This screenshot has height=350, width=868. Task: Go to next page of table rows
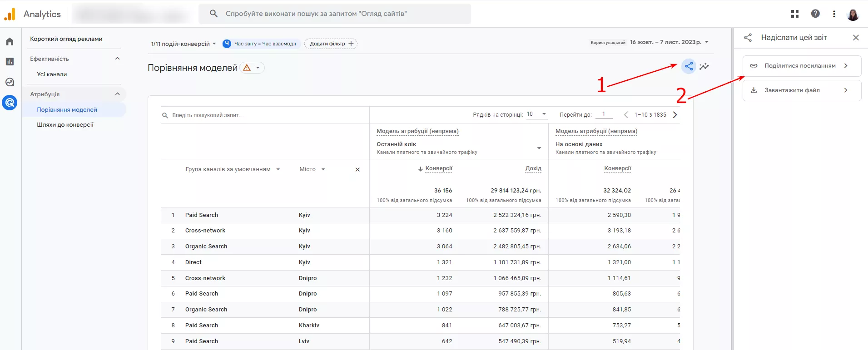pyautogui.click(x=675, y=115)
